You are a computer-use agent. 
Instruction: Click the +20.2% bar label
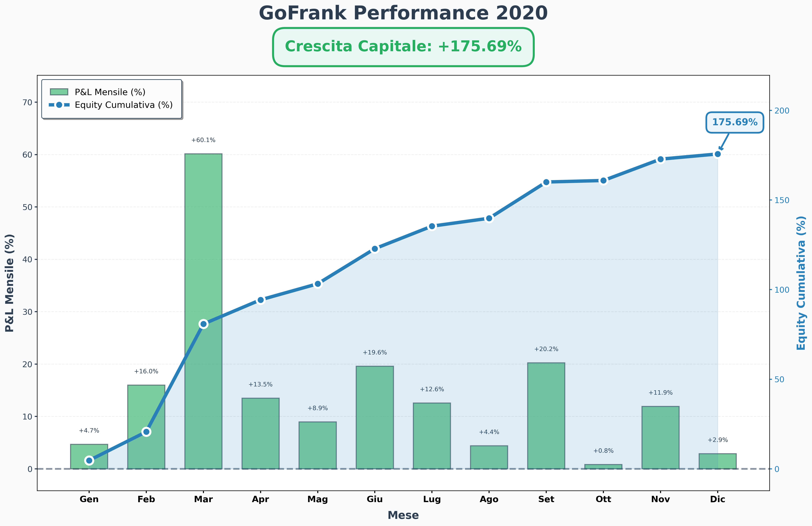[546, 349]
